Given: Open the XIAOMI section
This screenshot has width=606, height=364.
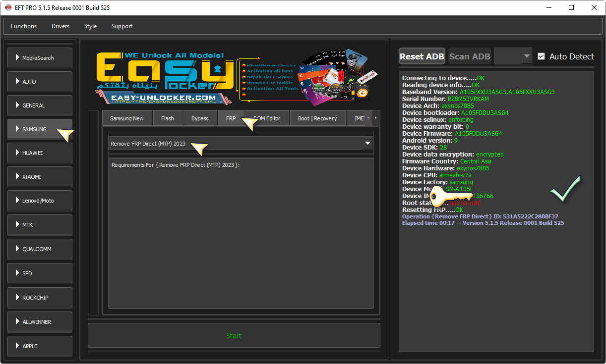Looking at the screenshot, I should point(40,177).
